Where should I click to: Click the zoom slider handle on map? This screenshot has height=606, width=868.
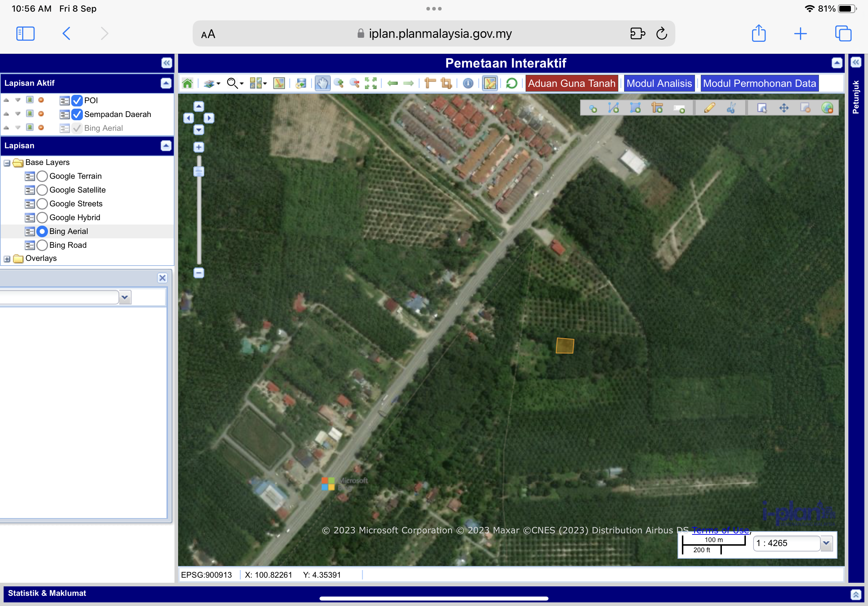point(199,171)
